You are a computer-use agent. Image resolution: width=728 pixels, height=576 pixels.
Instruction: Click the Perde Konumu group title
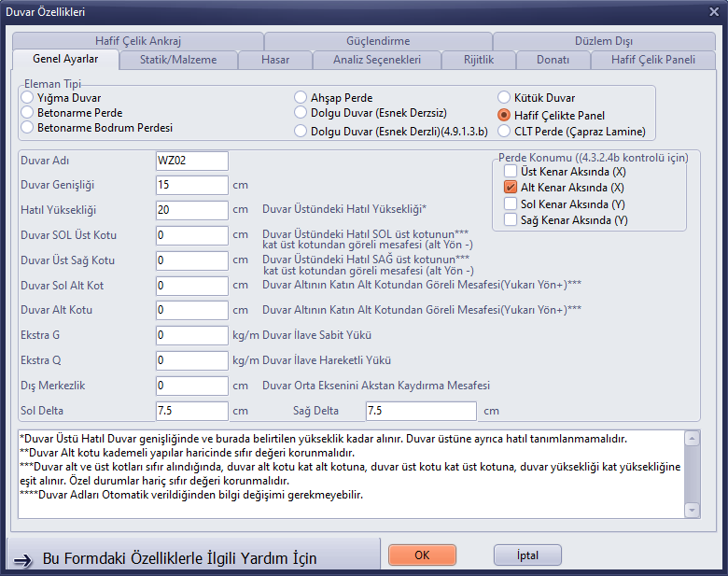click(594, 158)
